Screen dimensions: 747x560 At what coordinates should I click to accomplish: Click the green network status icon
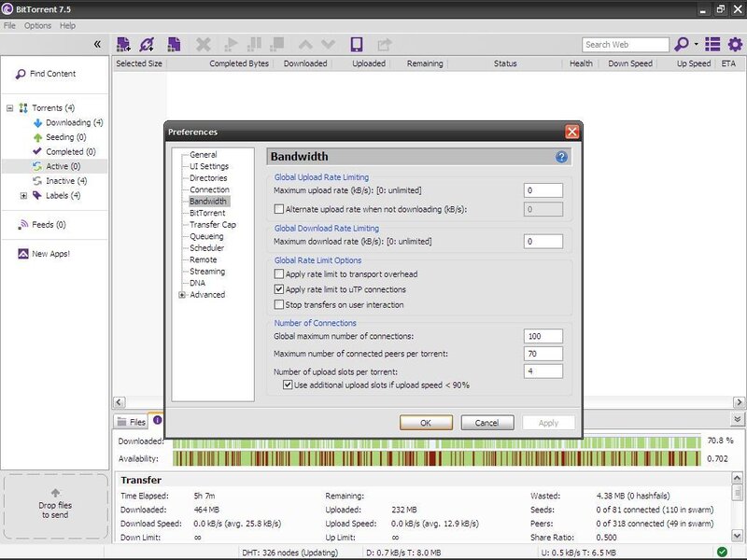[x=722, y=552]
